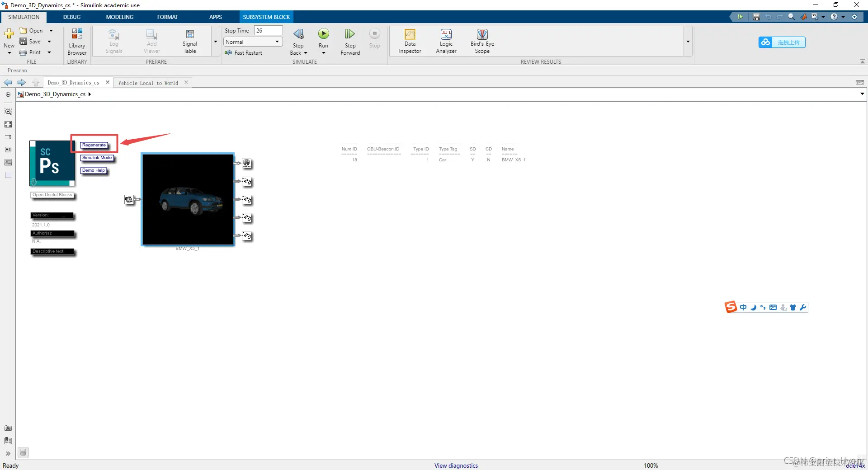Screen dimensions: 868x470
Task: Click the Up to Parent arrow
Action: pos(36,83)
